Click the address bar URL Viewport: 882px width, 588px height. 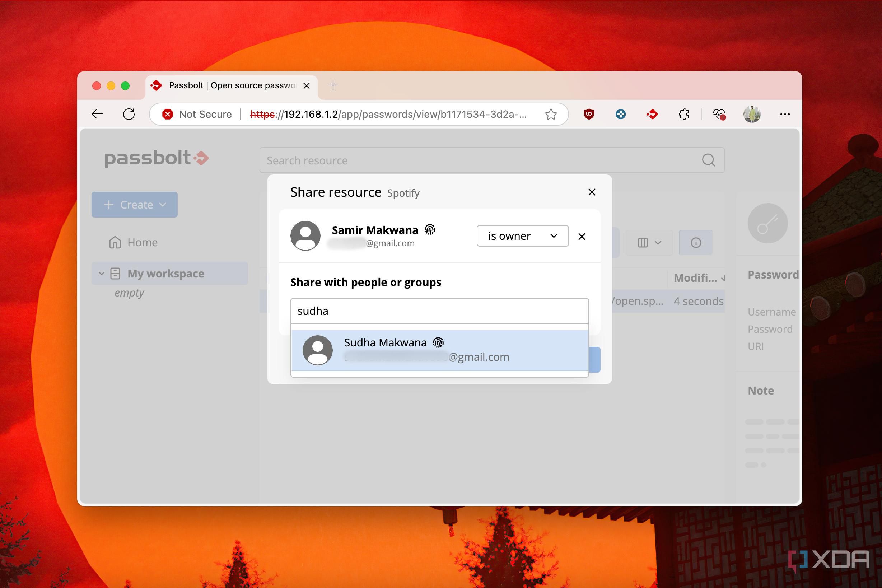388,114
